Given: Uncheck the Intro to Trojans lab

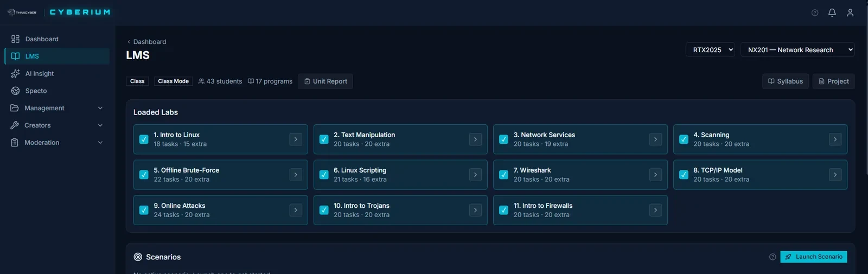Looking at the screenshot, I should point(324,210).
